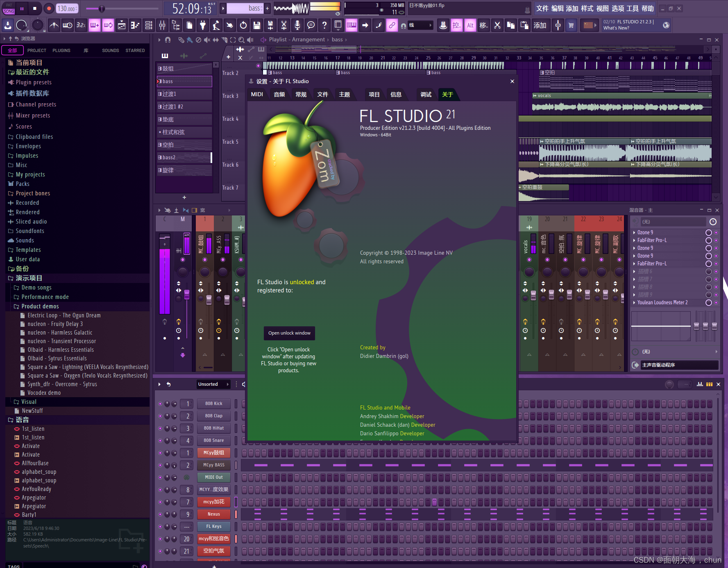Select the paint brush tool in Playlist

(189, 40)
